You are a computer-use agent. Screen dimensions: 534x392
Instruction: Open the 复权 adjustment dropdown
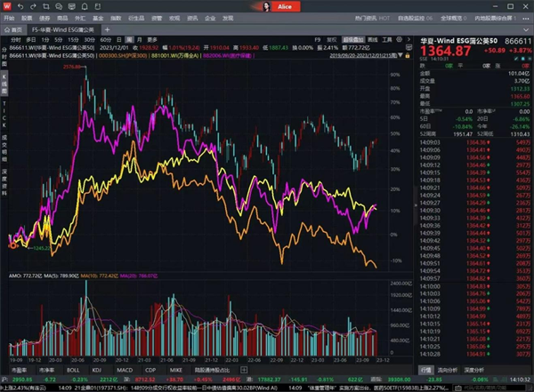pyautogui.click(x=331, y=40)
